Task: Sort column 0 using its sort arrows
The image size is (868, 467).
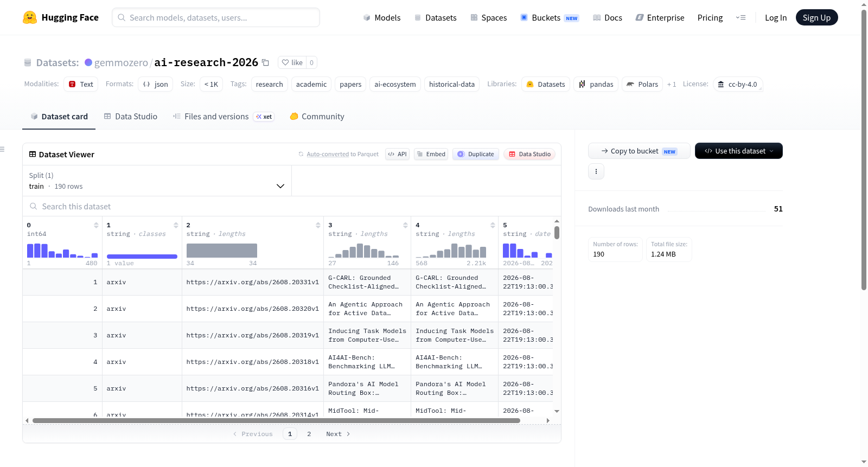Action: 96,225
